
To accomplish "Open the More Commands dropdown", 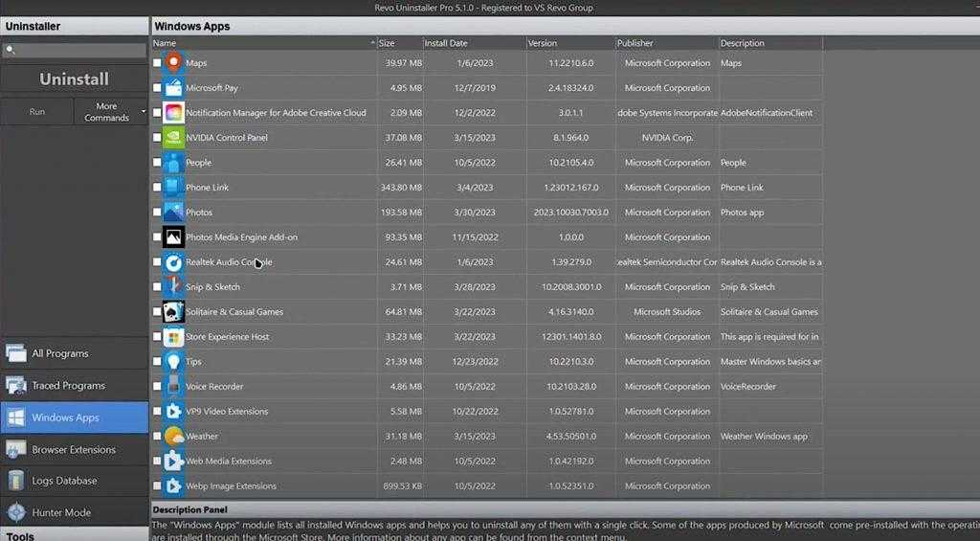I will point(111,112).
